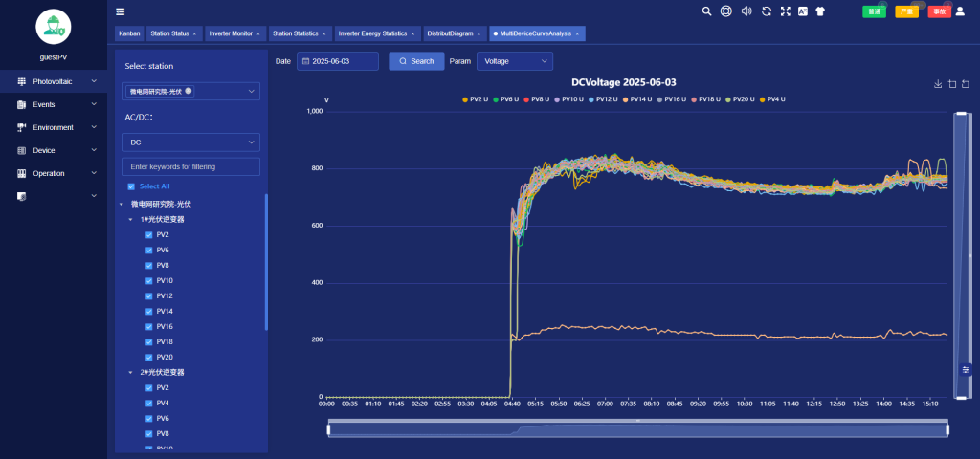The width and height of the screenshot is (980, 459).
Task: Click left handle of horizontal zoom slider
Action: click(328, 429)
